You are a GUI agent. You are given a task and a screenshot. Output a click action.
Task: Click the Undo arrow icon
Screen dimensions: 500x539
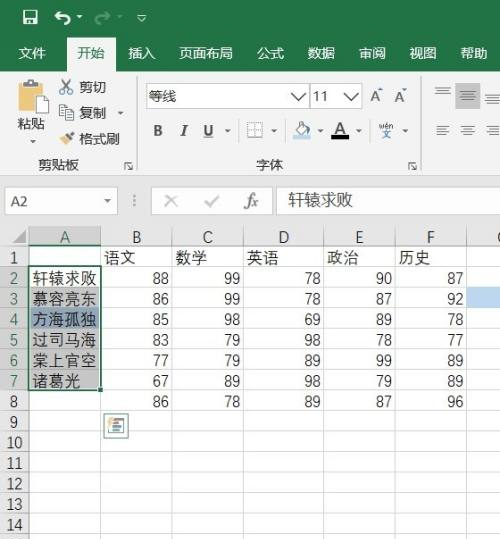click(x=63, y=18)
